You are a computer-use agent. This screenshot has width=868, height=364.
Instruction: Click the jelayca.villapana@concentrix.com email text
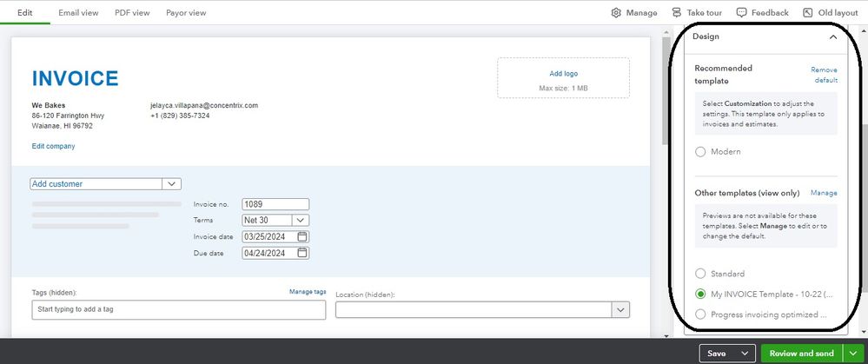pos(203,105)
